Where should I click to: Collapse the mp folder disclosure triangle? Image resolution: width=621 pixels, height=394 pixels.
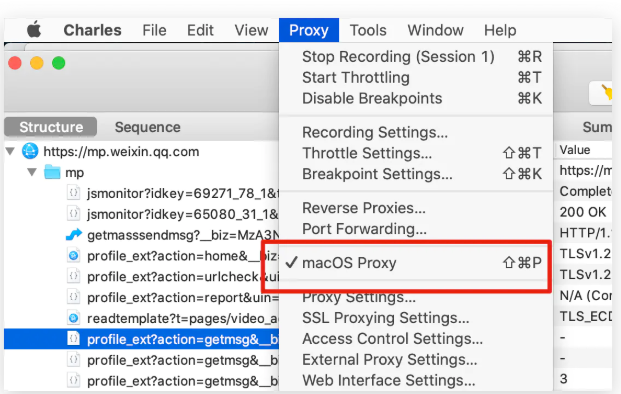(32, 173)
